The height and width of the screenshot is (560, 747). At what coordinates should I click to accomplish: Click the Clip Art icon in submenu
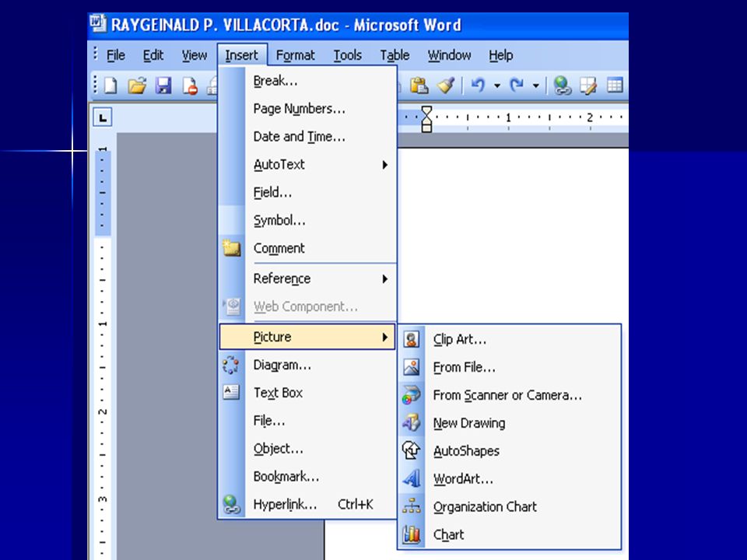pos(411,340)
